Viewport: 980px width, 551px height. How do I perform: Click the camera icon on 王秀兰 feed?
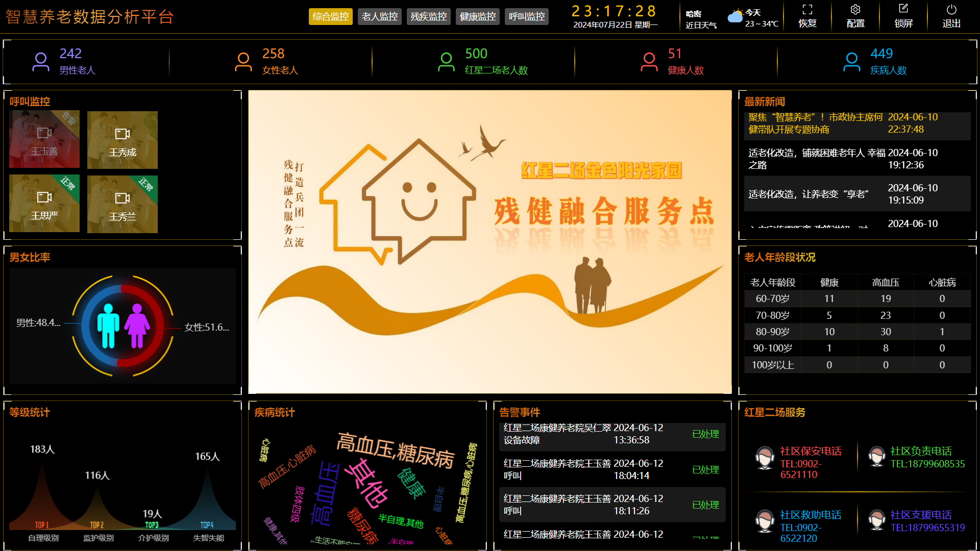[122, 197]
